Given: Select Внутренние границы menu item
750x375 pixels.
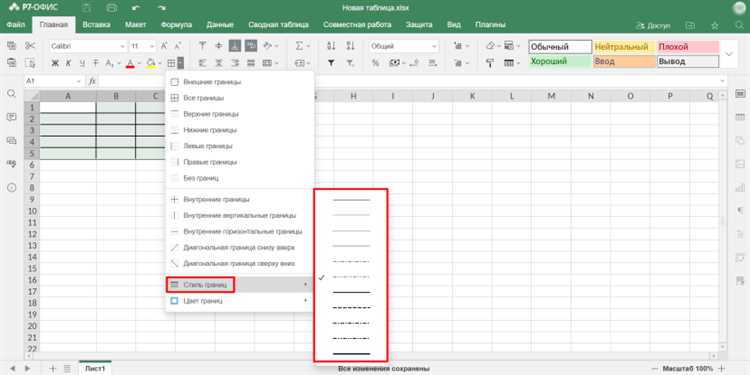Looking at the screenshot, I should click(240, 199).
